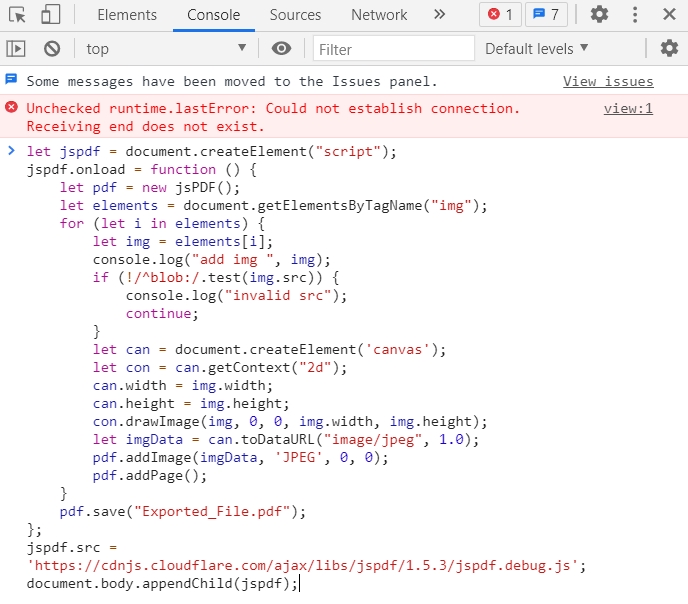Open the Default levels dropdown
Viewport: 688px width, 604px height.
click(537, 49)
